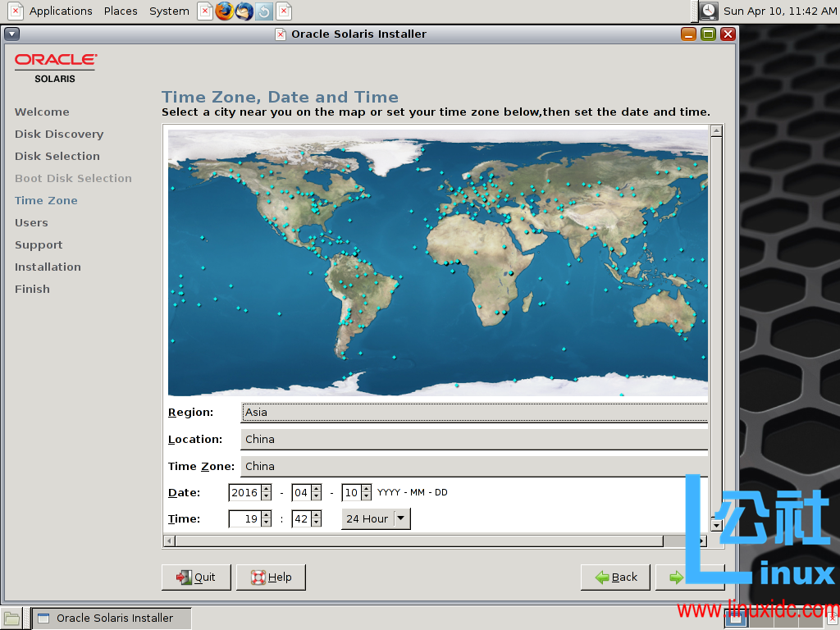Launch Firefox from the top panel
The width and height of the screenshot is (840, 630).
(x=225, y=11)
